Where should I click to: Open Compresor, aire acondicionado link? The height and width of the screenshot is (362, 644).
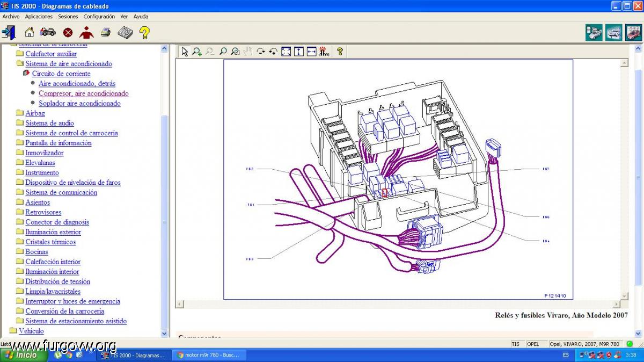(x=83, y=93)
